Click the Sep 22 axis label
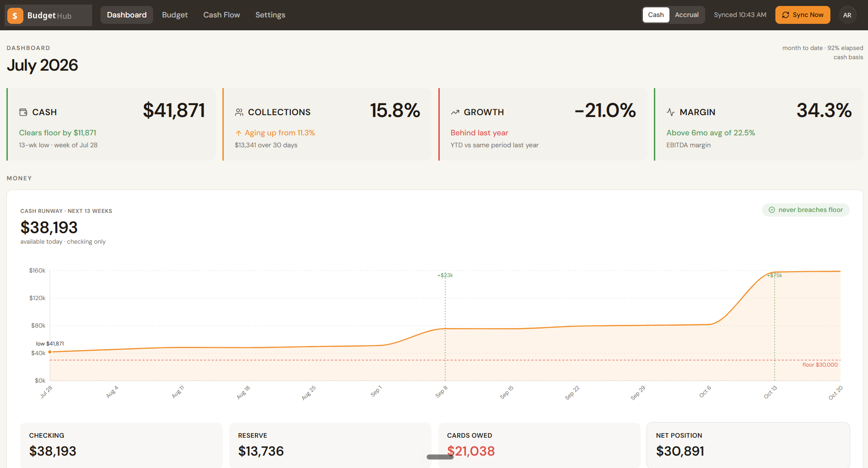Image resolution: width=868 pixels, height=468 pixels. pos(572,392)
